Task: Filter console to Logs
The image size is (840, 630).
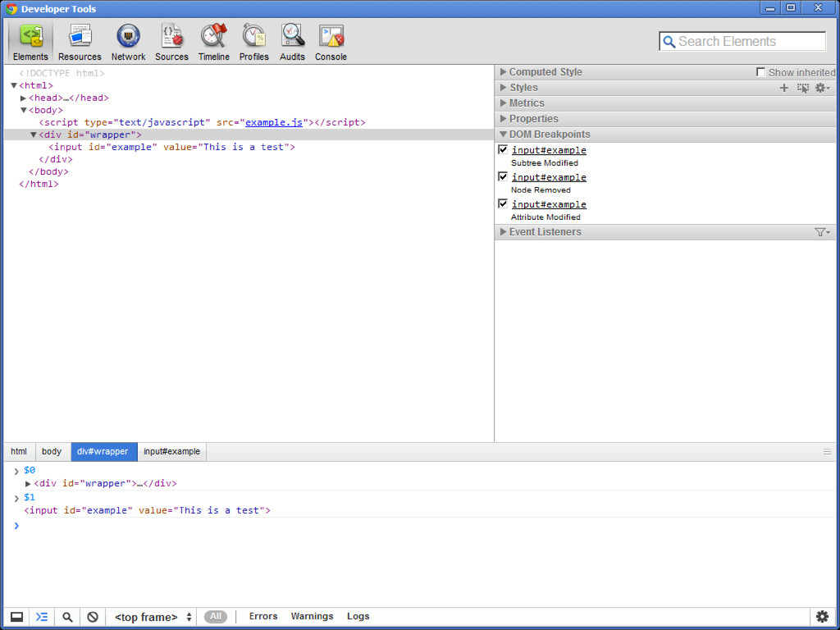Action: [358, 616]
